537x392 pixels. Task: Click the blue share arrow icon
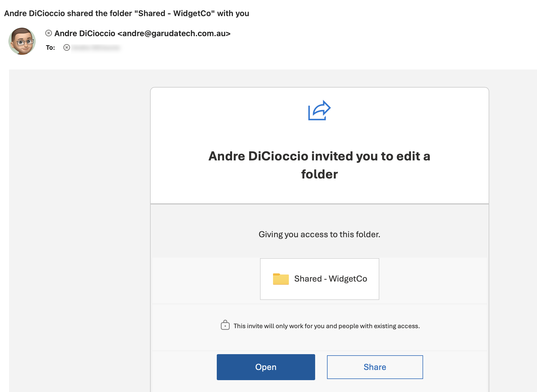319,110
